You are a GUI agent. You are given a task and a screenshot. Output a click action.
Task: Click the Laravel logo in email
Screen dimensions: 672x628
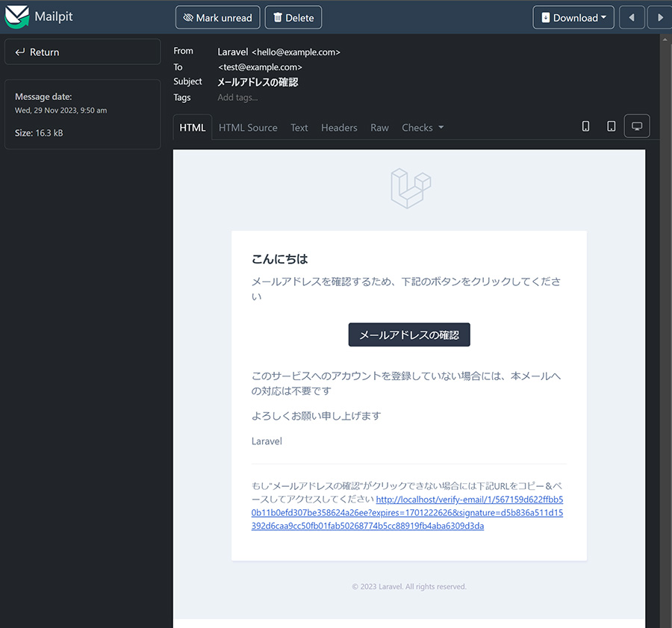point(411,188)
